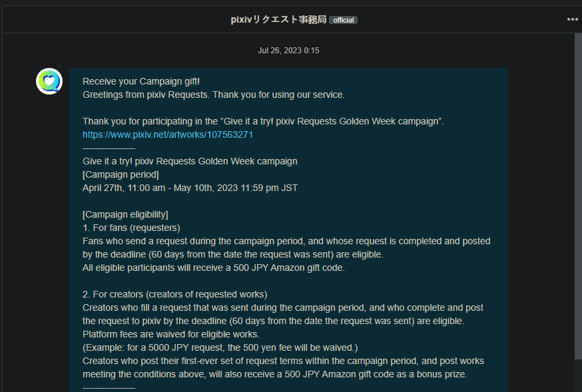Click the vertical scrollbar thumb
582x392 pixels.
click(x=578, y=196)
